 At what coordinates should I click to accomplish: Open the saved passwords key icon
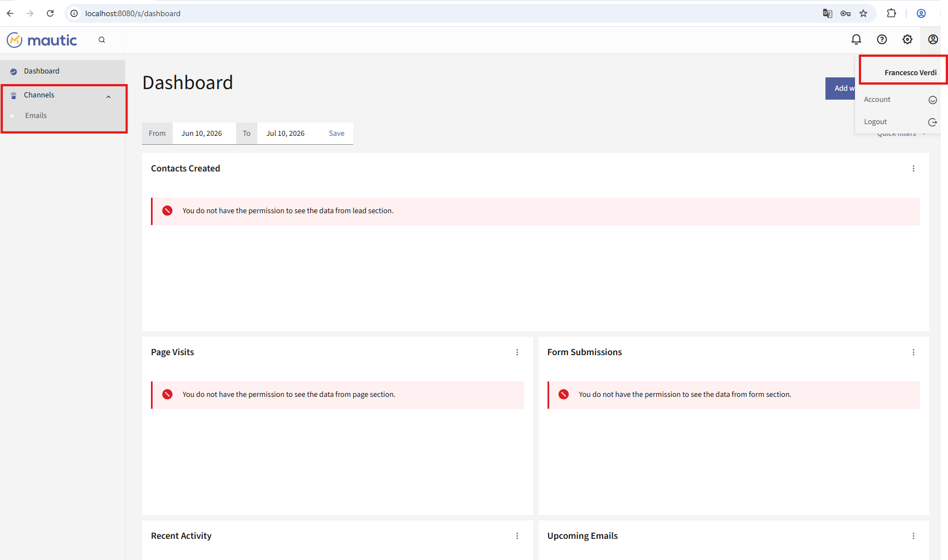point(846,13)
